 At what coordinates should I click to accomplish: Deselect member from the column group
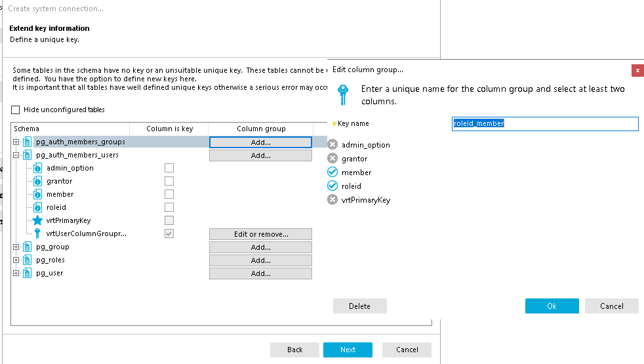point(332,172)
